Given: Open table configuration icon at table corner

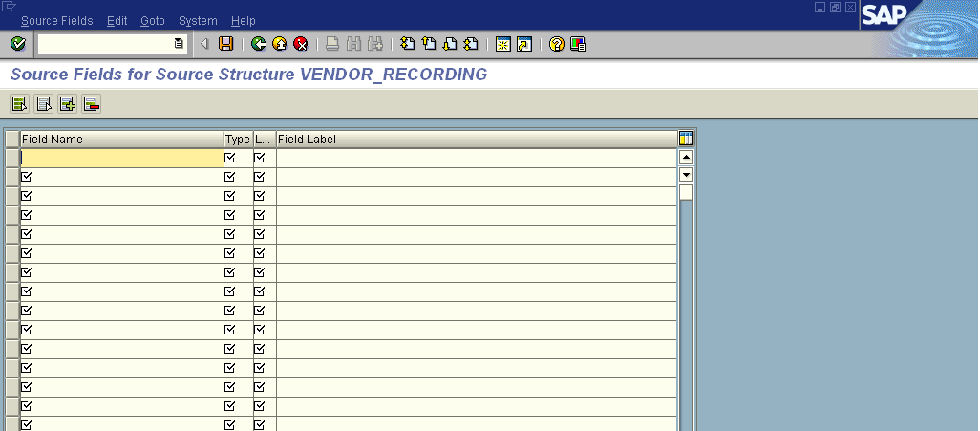Looking at the screenshot, I should coord(685,140).
